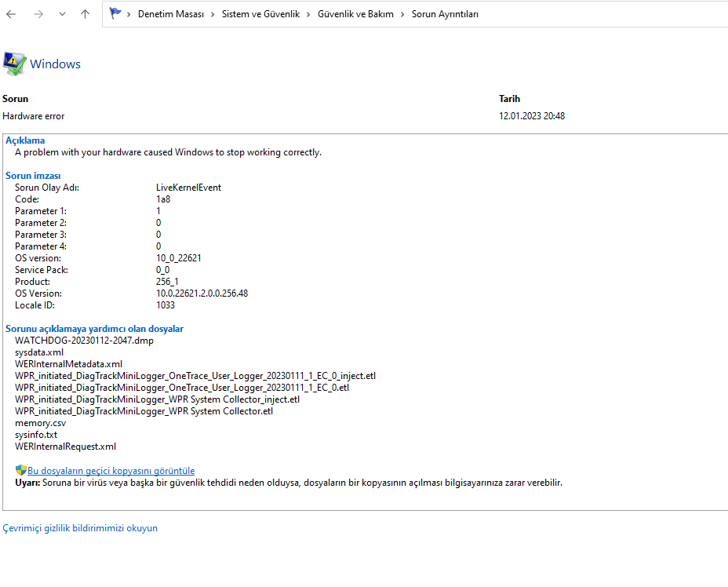728x587 pixels.
Task: Open recent locations dropdown arrow
Action: click(x=62, y=14)
